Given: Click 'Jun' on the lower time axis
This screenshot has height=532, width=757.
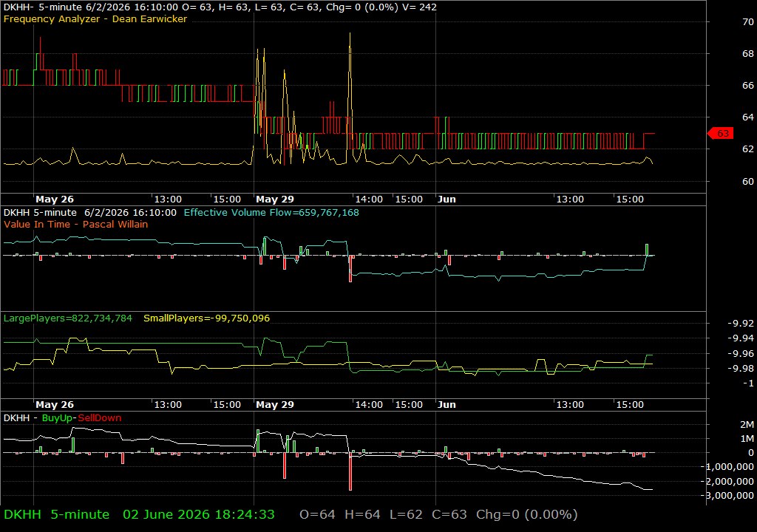Looking at the screenshot, I should 447,405.
